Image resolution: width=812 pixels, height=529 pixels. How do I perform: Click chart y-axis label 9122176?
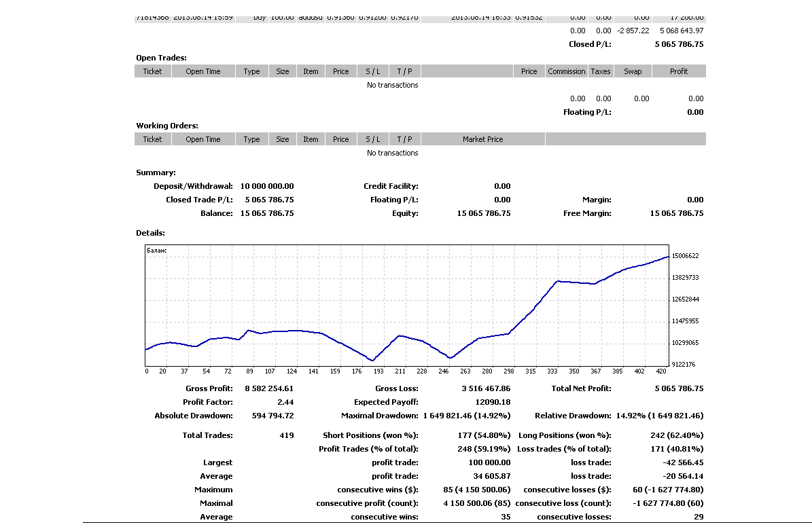(685, 365)
